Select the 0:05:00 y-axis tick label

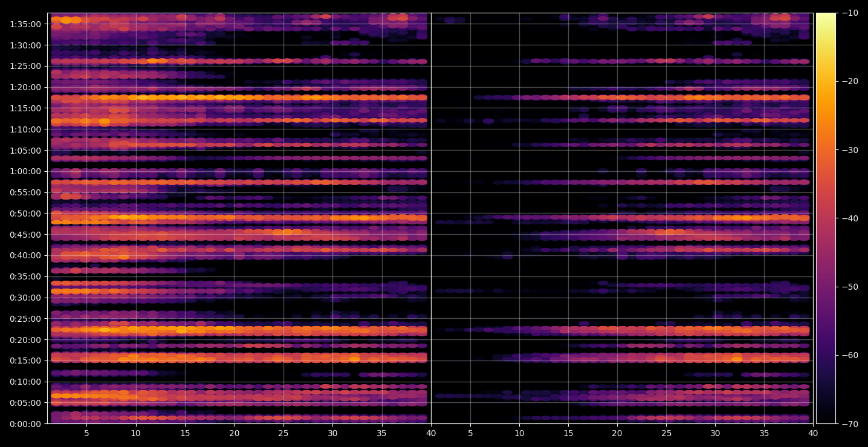point(26,402)
